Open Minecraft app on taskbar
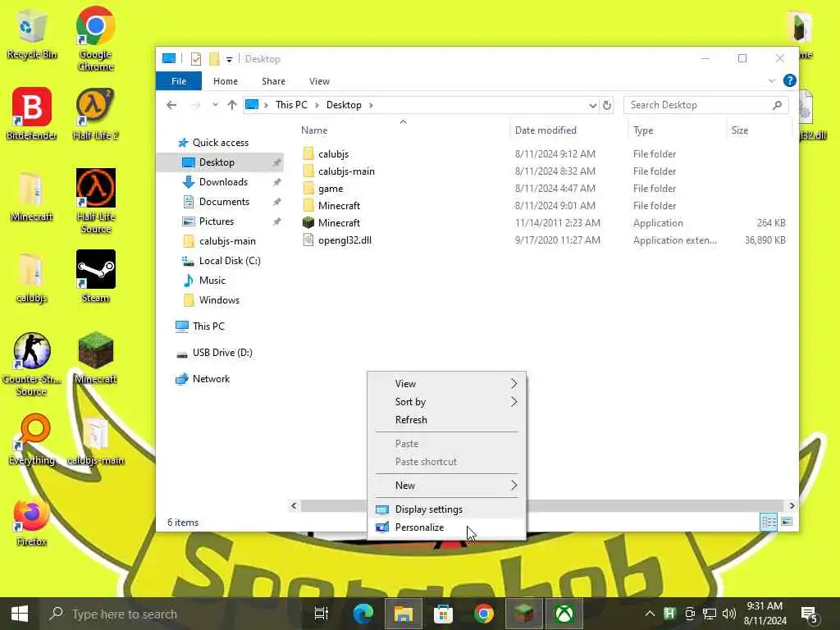The width and height of the screenshot is (840, 630). coord(523,614)
